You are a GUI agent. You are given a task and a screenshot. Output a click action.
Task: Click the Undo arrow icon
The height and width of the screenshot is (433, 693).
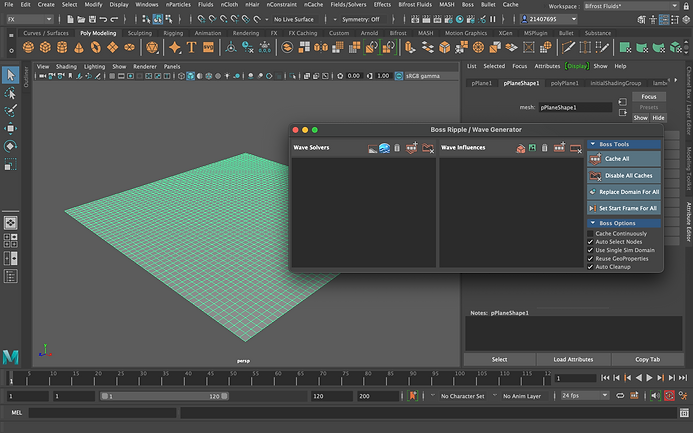(x=103, y=19)
